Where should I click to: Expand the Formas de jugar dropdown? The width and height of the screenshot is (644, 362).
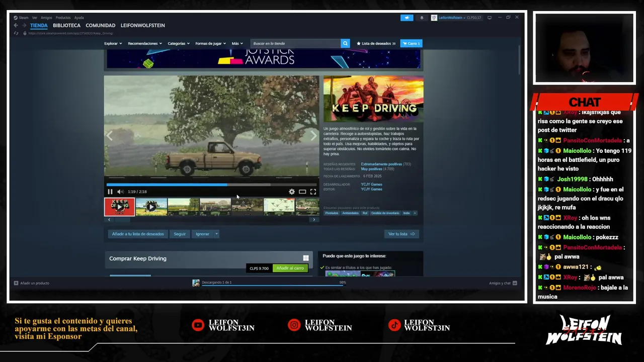click(x=210, y=43)
